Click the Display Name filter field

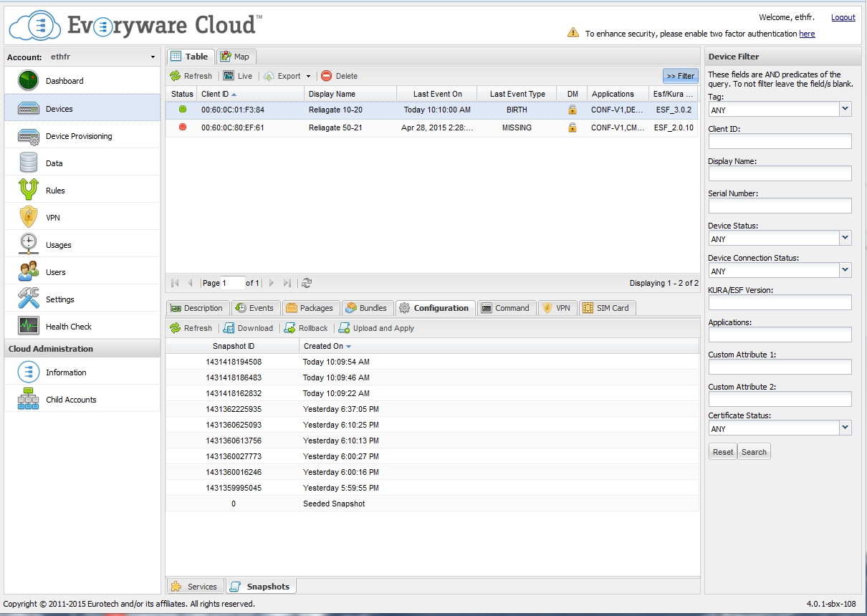780,173
